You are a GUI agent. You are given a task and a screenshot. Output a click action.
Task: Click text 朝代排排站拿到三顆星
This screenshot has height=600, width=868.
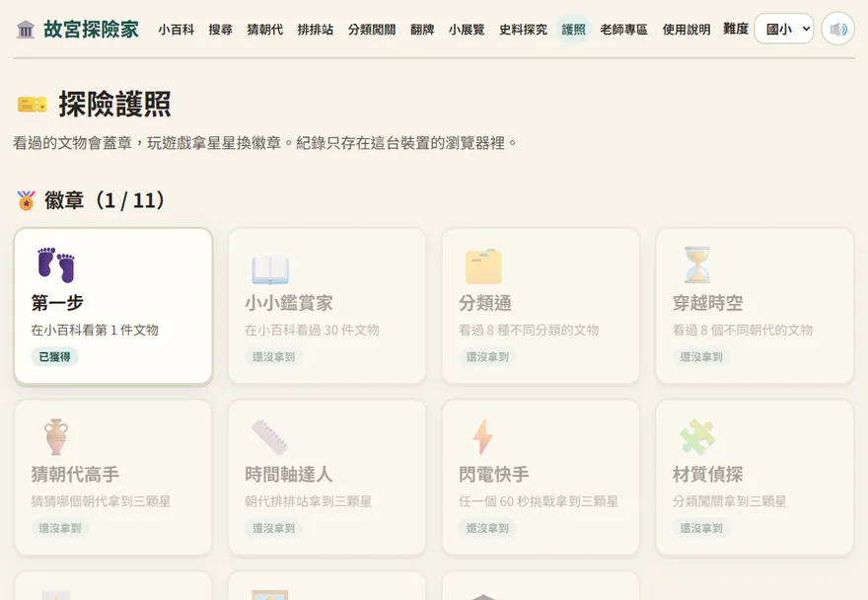309,501
